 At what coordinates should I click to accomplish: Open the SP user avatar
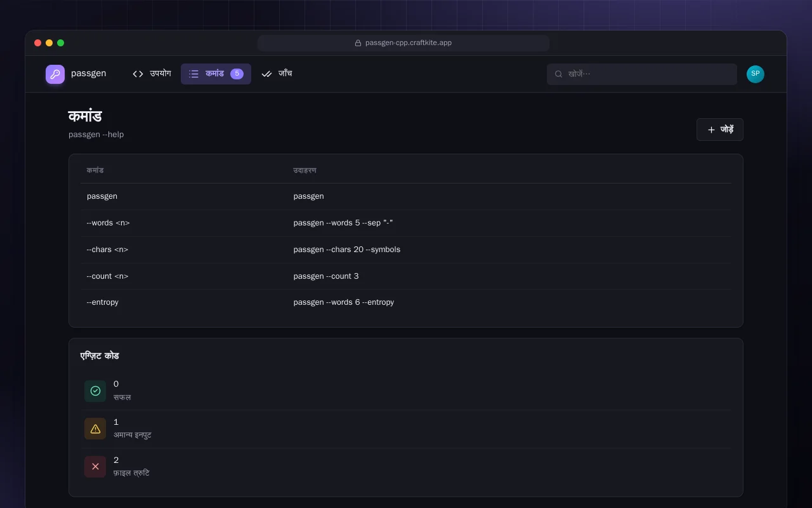(756, 74)
